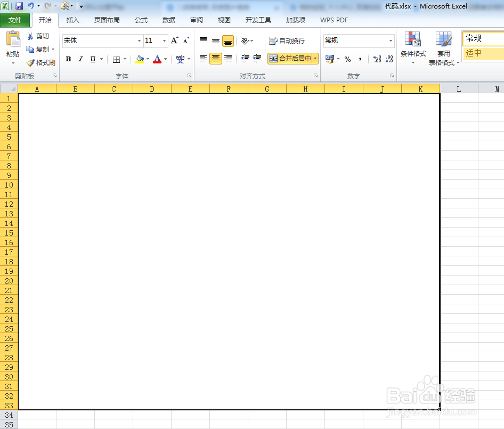Increase font size with large A icon
The width and height of the screenshot is (504, 429).
point(175,41)
